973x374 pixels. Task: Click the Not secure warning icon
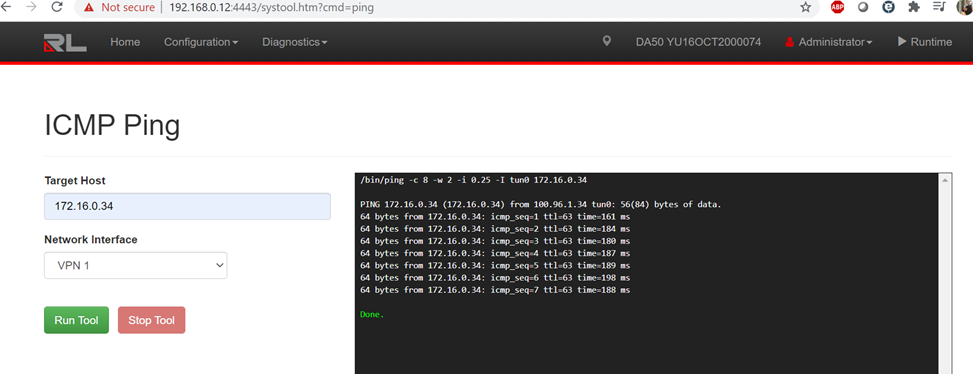(89, 7)
